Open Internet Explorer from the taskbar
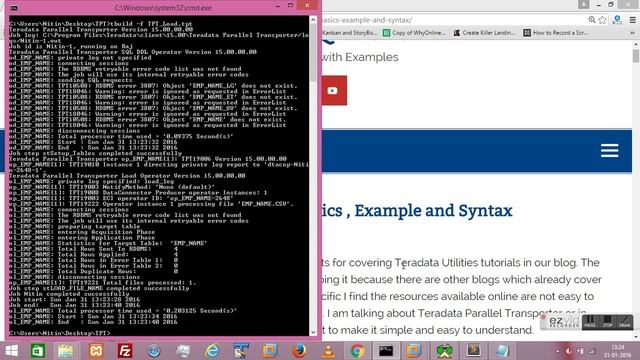640x360 pixels. [212, 351]
